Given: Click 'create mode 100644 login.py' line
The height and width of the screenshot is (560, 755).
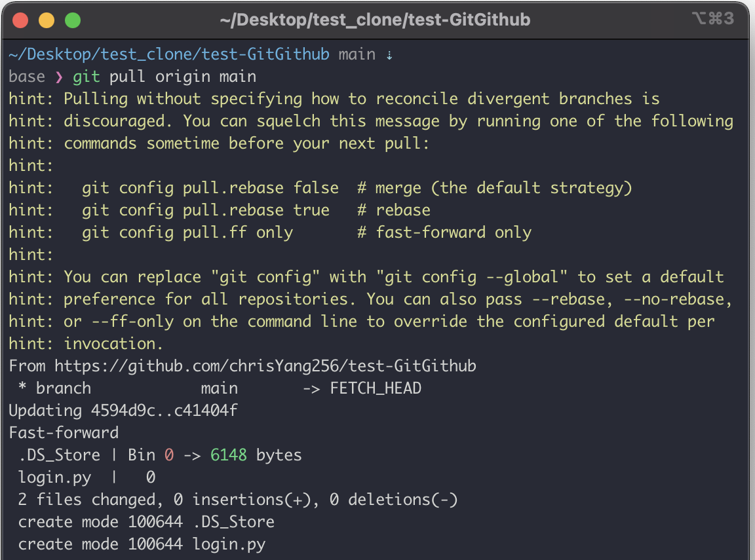Looking at the screenshot, I should 142,544.
